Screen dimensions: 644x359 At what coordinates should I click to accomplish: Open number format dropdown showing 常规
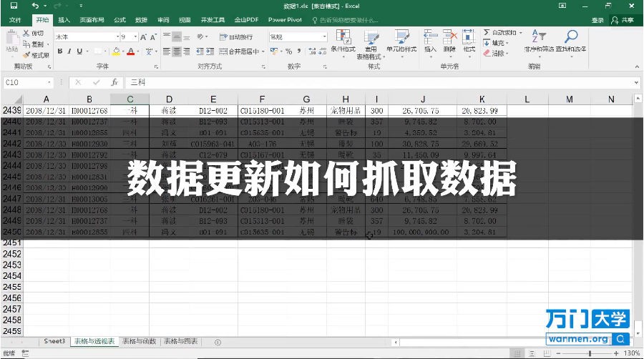point(324,37)
